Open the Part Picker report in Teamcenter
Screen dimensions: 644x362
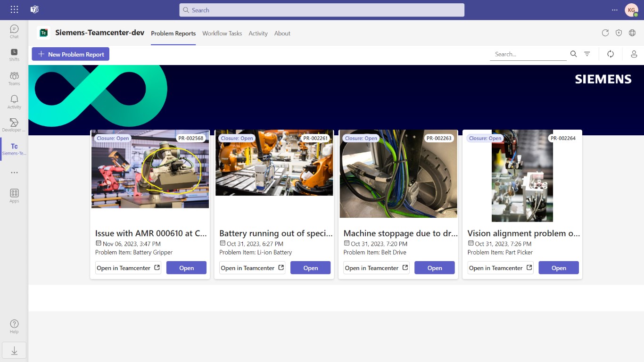(501, 268)
